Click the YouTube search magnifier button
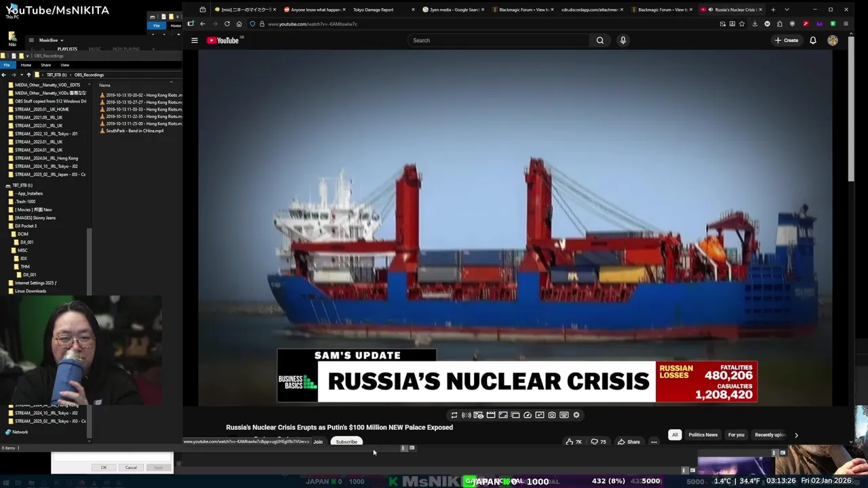 (600, 41)
